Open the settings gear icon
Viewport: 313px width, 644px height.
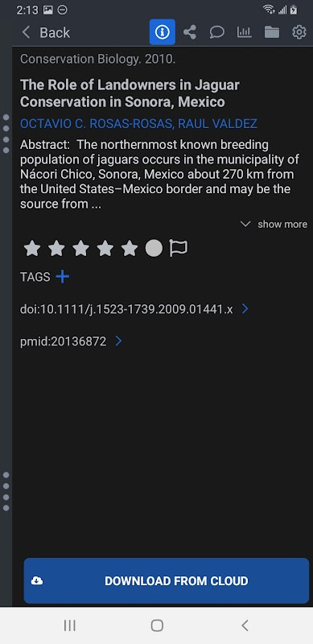click(299, 32)
